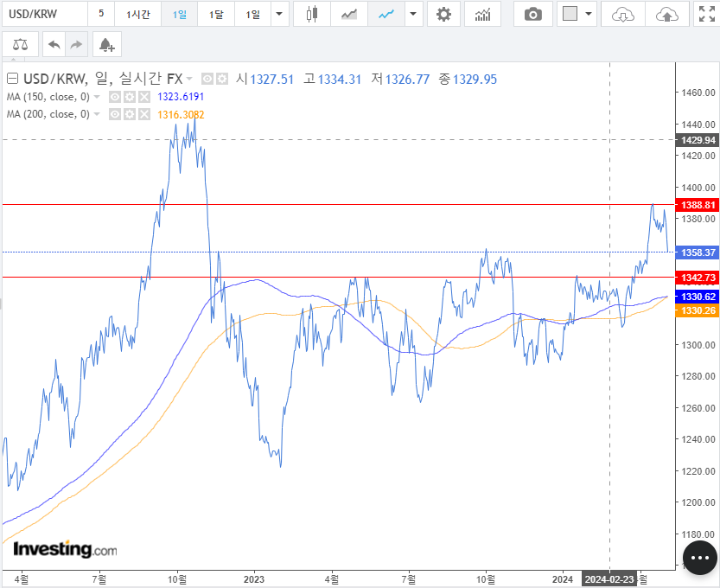Click the MA (200, close, 0) legend text

(48, 114)
